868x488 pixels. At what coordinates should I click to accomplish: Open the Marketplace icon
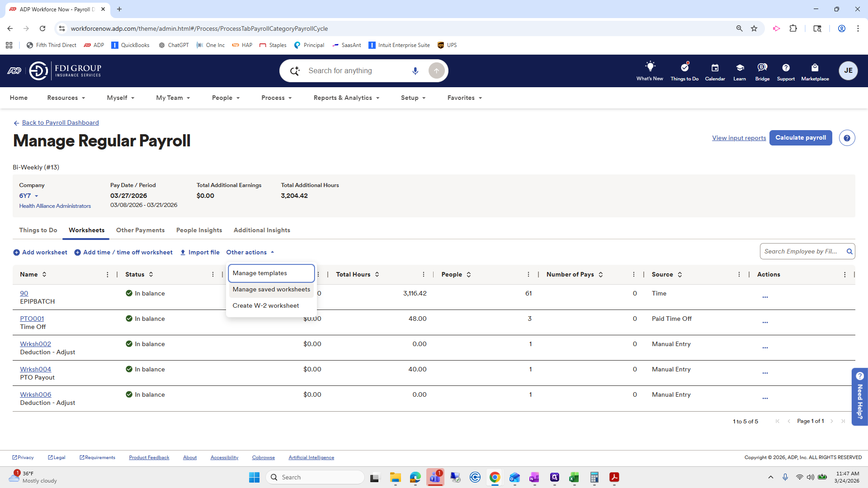click(x=815, y=68)
